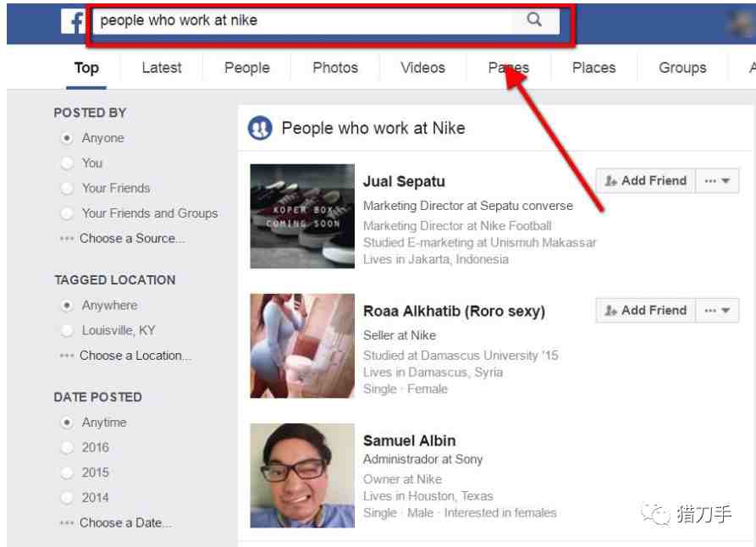
Task: Click the search magnifier icon
Action: [x=534, y=19]
